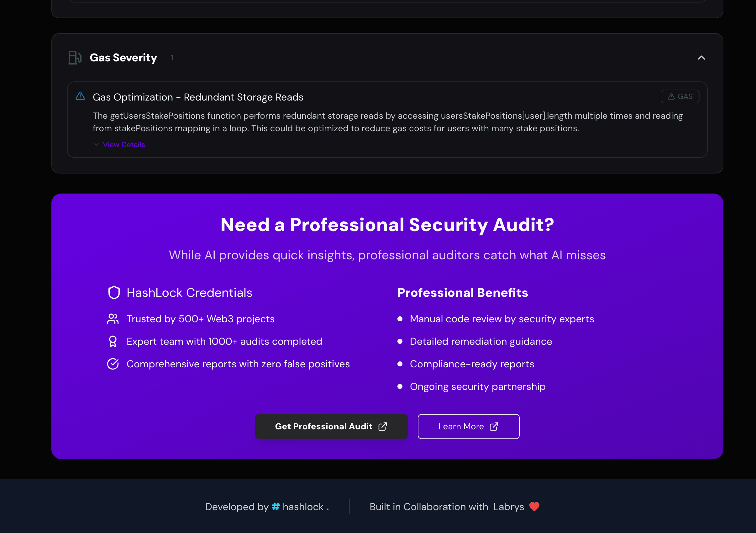This screenshot has width=756, height=533.
Task: Click the Learn More button
Action: pos(469,427)
